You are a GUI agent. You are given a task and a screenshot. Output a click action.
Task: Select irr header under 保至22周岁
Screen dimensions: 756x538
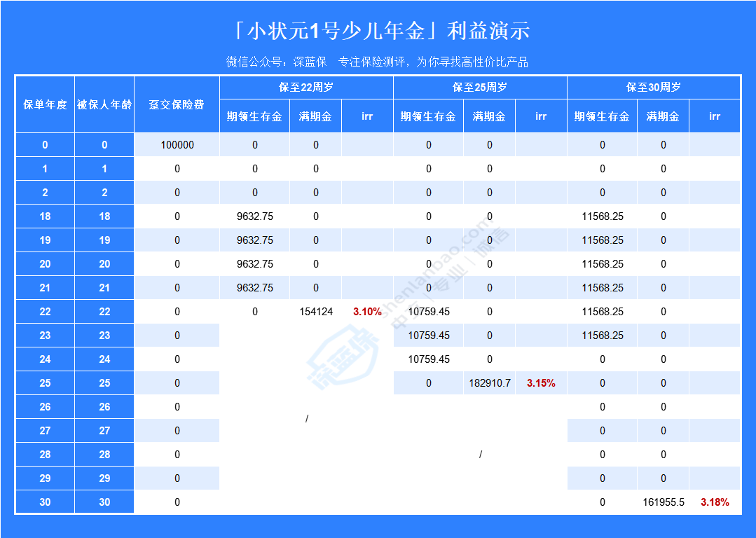coord(367,116)
